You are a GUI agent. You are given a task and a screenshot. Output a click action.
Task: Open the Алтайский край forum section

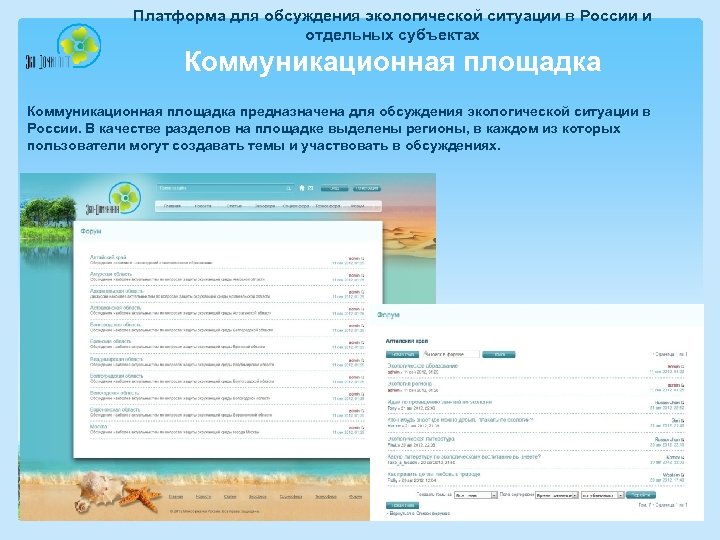(108, 257)
